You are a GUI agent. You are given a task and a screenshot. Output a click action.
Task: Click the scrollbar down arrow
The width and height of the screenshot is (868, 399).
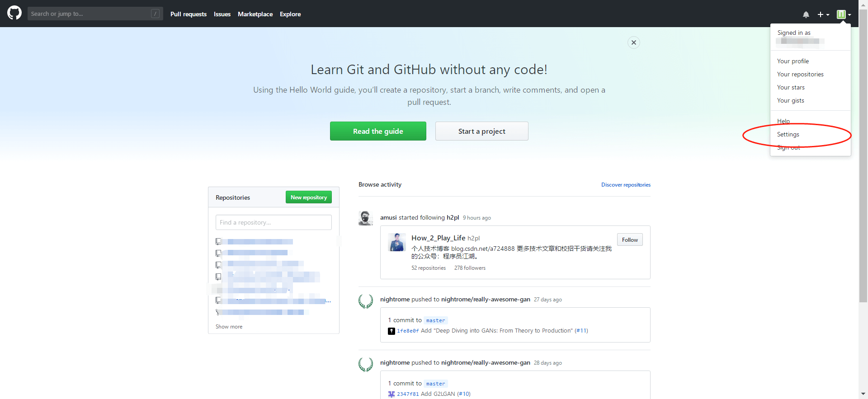(863, 394)
